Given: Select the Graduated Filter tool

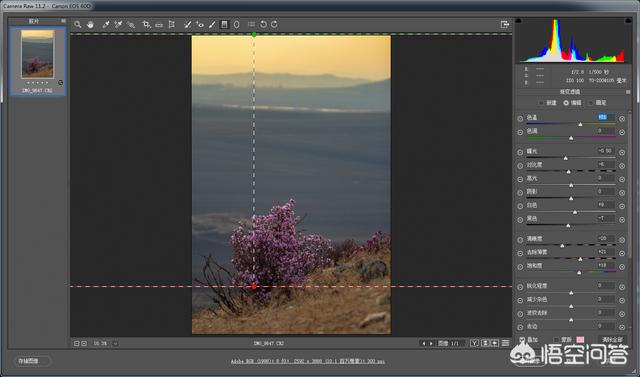Looking at the screenshot, I should tap(224, 24).
